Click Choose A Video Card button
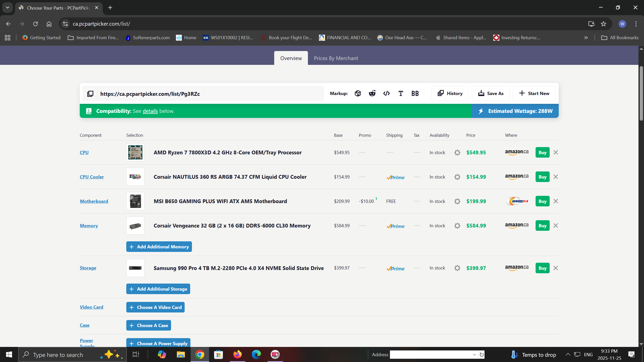This screenshot has width=644, height=362. [155, 307]
